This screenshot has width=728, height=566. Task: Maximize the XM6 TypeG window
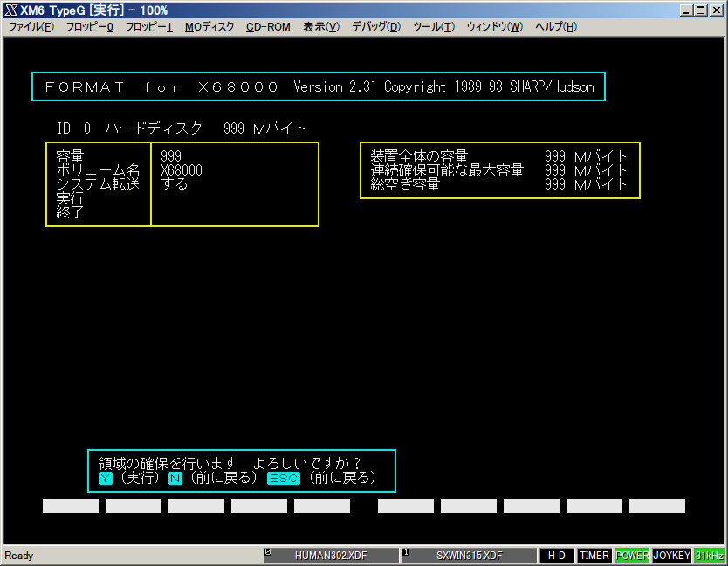(701, 10)
